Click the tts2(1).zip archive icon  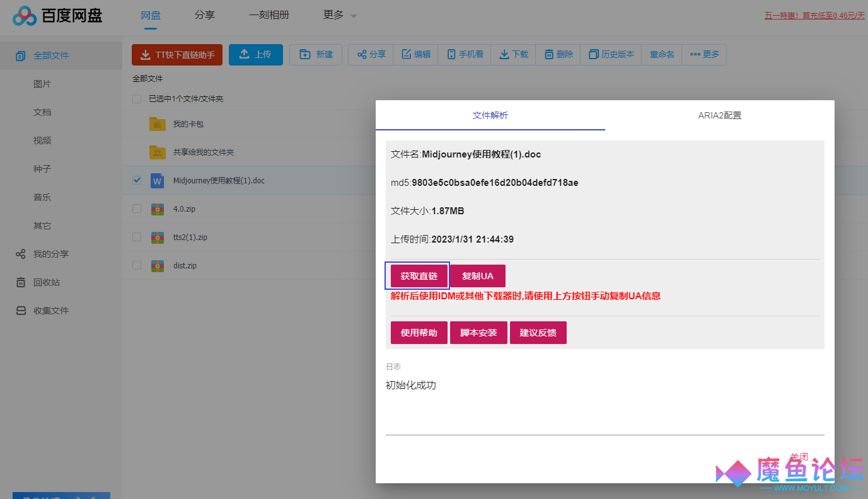158,238
